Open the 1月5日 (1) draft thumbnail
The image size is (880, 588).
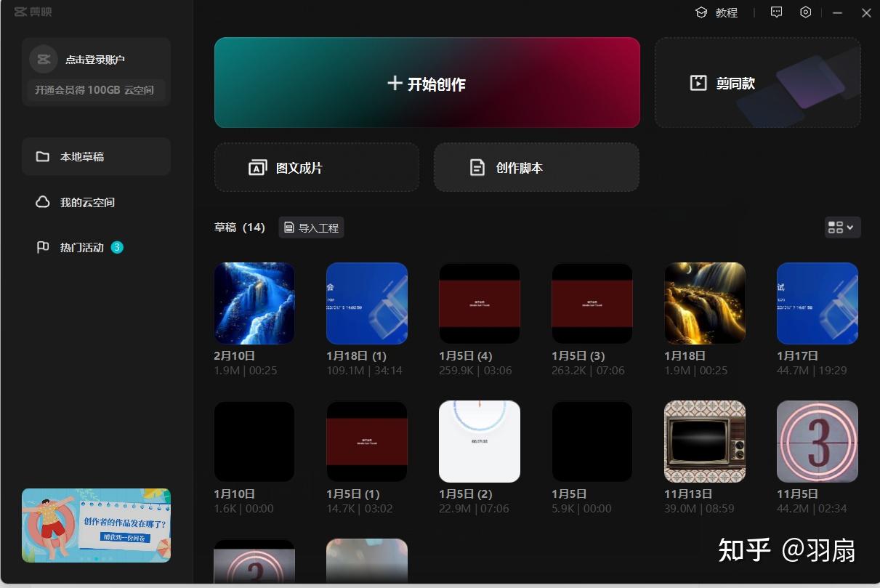367,441
